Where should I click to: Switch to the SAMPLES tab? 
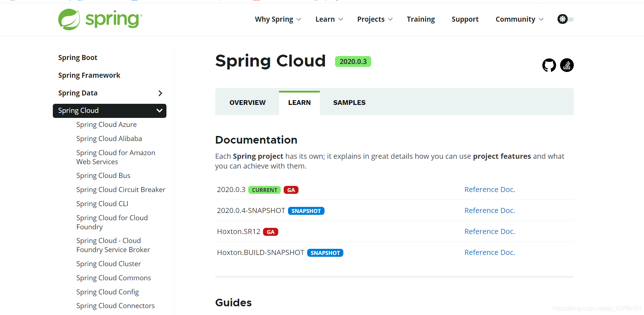(x=349, y=103)
